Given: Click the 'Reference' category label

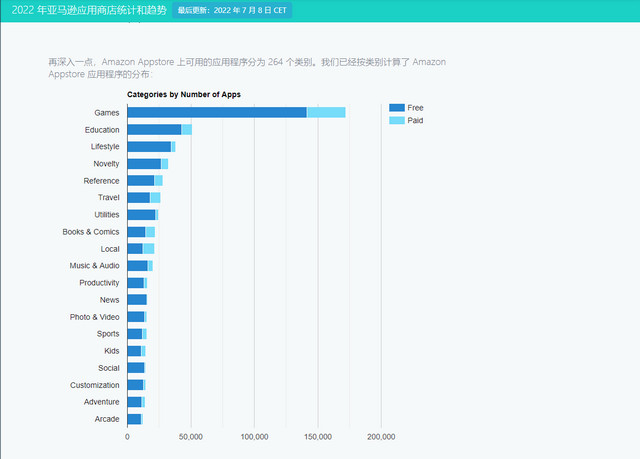Looking at the screenshot, I should point(101,181).
